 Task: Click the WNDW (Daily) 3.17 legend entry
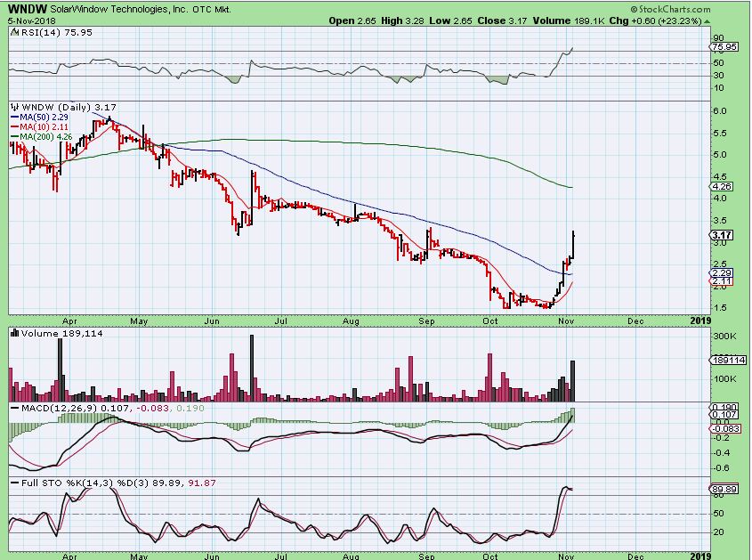69,107
